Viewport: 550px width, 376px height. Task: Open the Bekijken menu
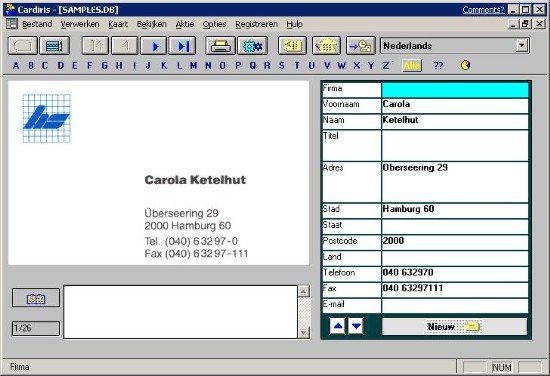point(152,24)
